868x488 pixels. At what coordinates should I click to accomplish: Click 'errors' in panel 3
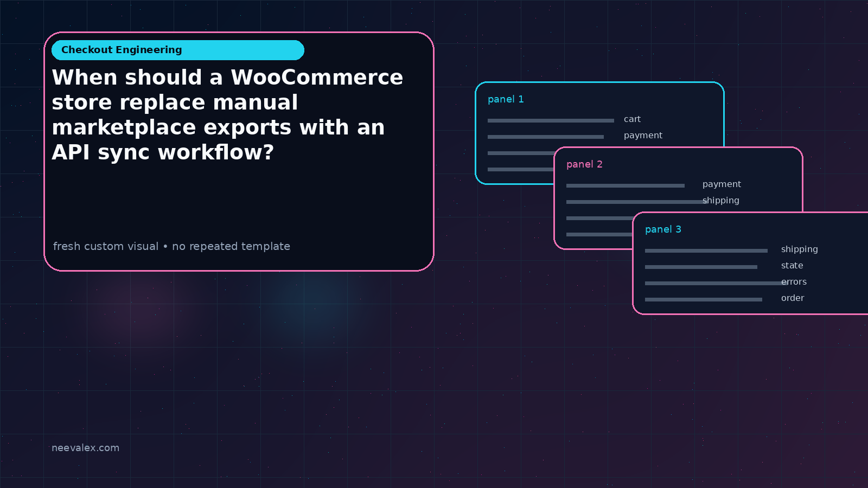794,282
